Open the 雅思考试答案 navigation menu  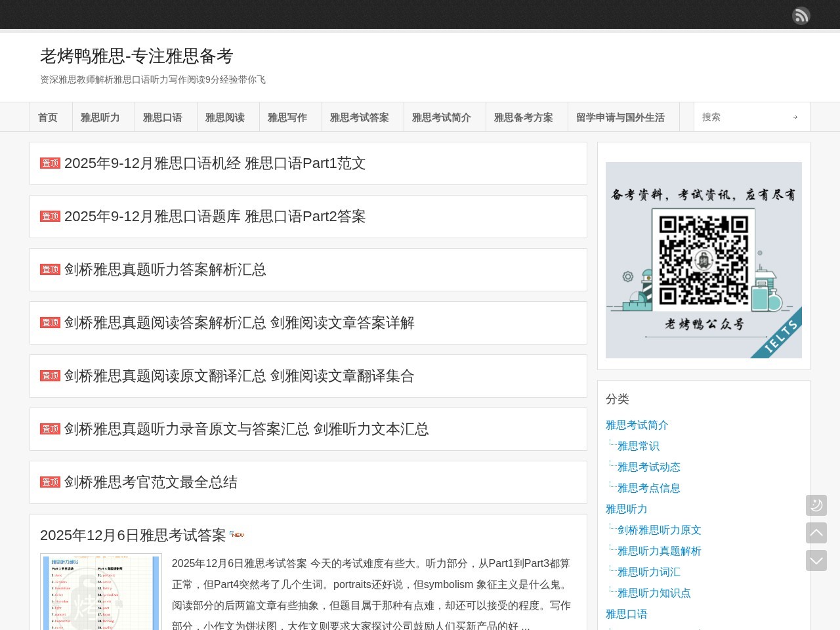(359, 117)
